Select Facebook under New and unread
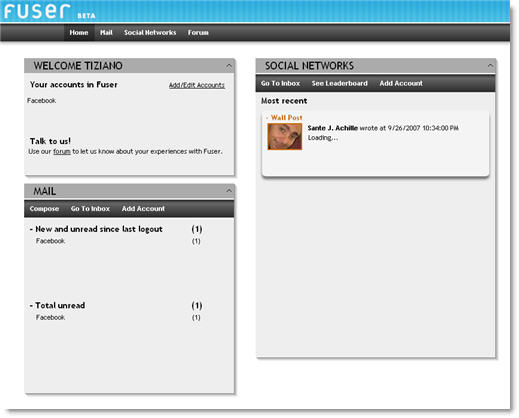Viewport: 519px width, 418px height. [x=50, y=241]
